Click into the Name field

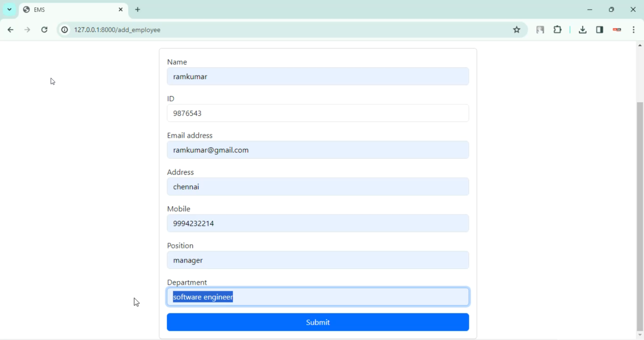pyautogui.click(x=318, y=77)
